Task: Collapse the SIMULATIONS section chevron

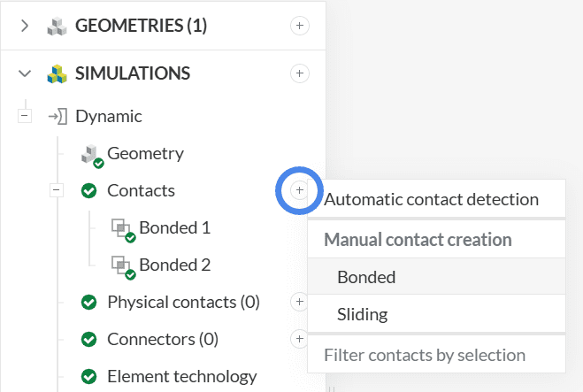Action: 25,73
